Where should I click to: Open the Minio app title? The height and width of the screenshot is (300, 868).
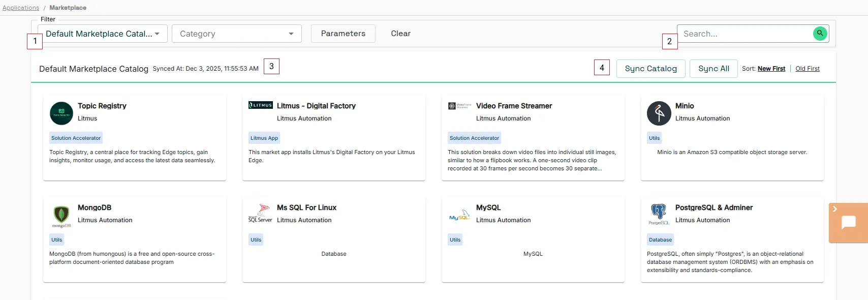click(685, 106)
